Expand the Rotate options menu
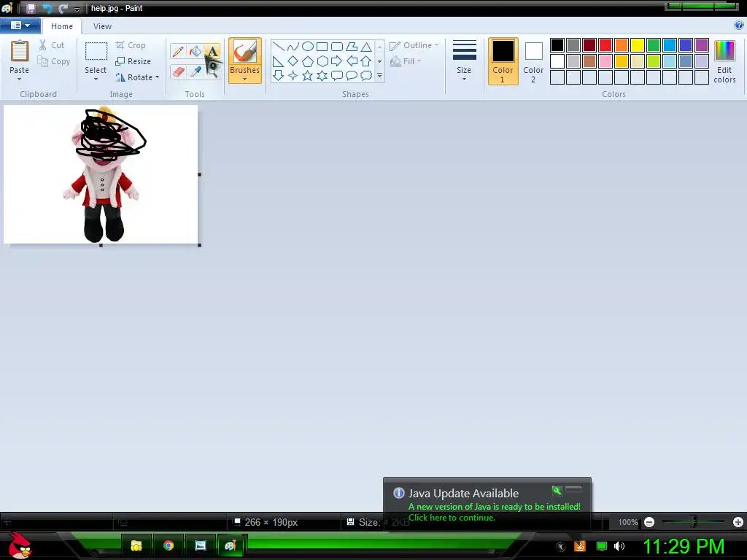747x560 pixels. click(x=158, y=77)
